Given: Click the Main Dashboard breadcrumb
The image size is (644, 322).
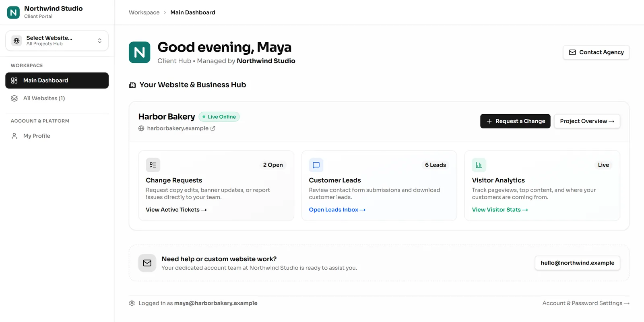Looking at the screenshot, I should tap(193, 12).
